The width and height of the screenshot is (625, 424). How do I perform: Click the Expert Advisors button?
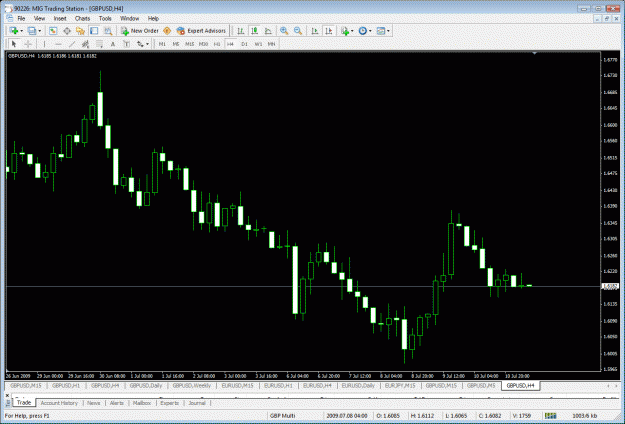pyautogui.click(x=201, y=31)
